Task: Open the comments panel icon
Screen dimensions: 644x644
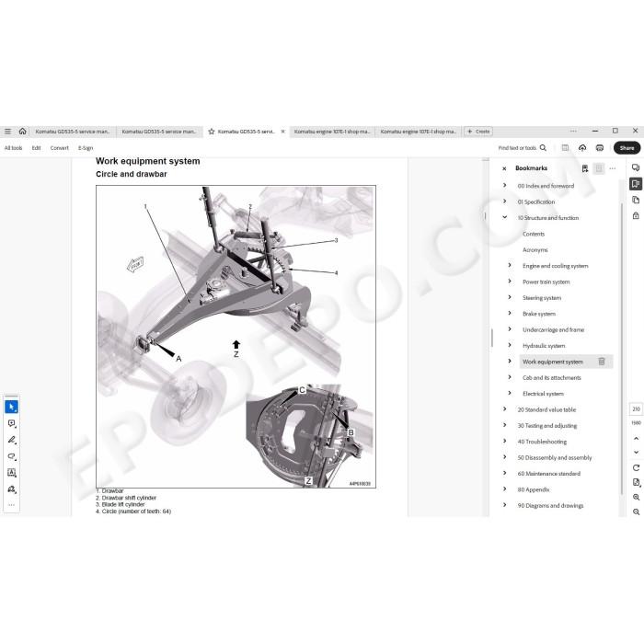Action: pos(636,167)
